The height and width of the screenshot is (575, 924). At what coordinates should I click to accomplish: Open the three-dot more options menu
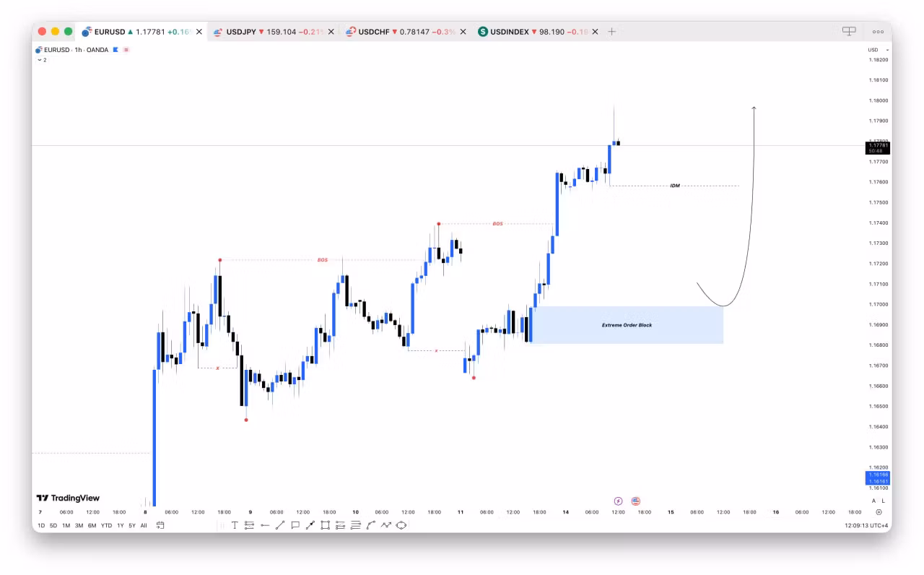click(878, 32)
